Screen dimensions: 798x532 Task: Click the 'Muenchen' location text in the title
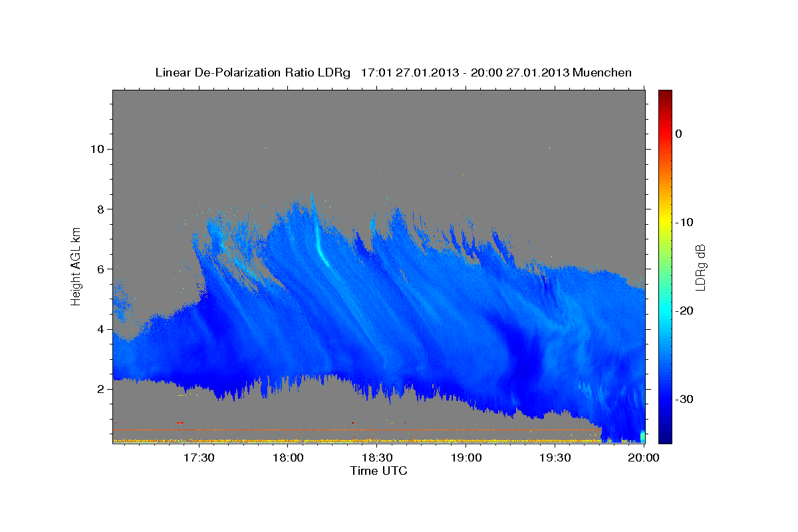pyautogui.click(x=602, y=72)
